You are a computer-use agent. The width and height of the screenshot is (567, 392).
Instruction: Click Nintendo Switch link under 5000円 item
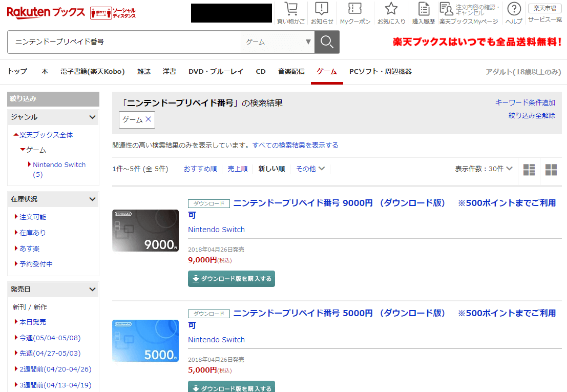click(x=216, y=340)
